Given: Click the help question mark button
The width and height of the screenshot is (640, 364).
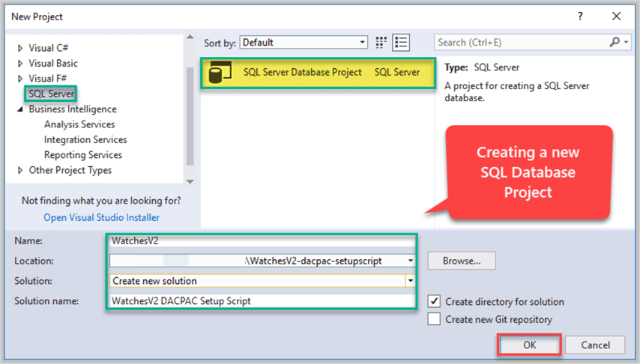Looking at the screenshot, I should pyautogui.click(x=580, y=16).
